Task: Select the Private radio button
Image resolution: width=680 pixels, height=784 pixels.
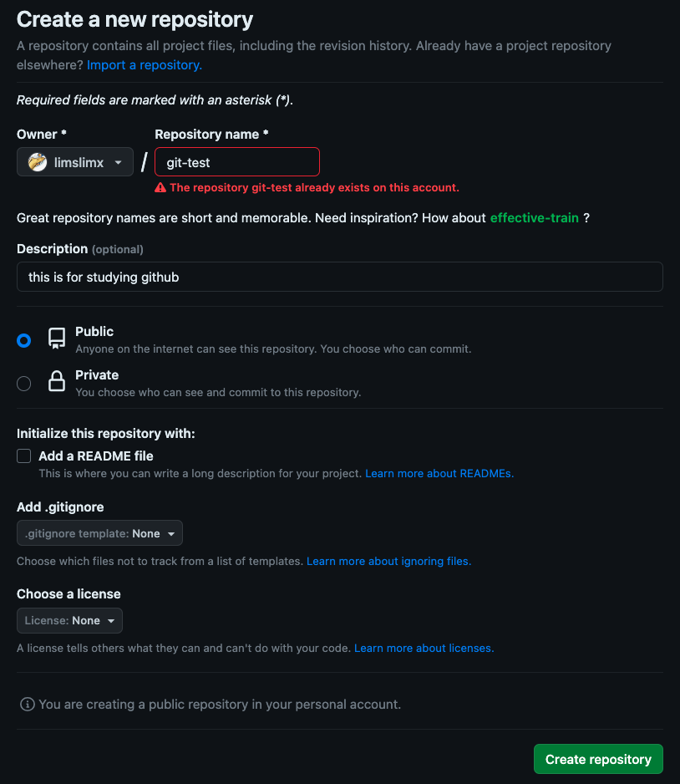Action: click(23, 383)
